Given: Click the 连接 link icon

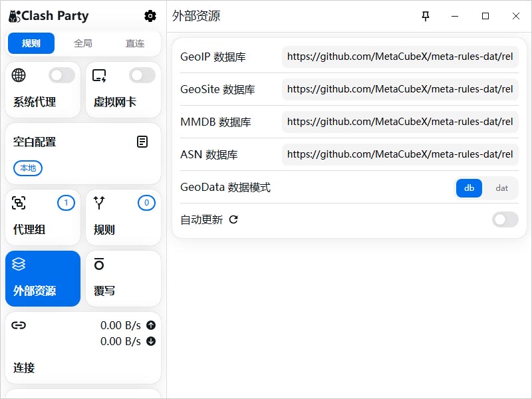Looking at the screenshot, I should [19, 325].
